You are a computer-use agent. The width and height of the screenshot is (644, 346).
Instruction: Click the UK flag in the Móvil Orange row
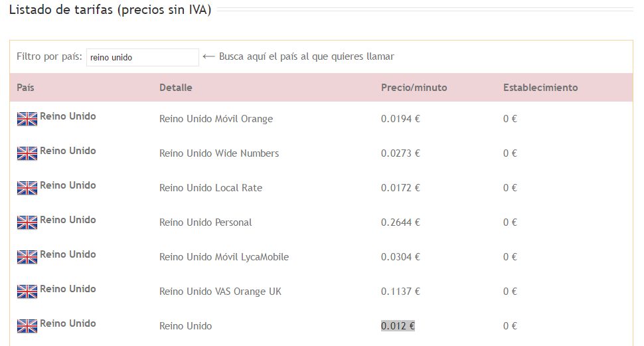tap(27, 119)
